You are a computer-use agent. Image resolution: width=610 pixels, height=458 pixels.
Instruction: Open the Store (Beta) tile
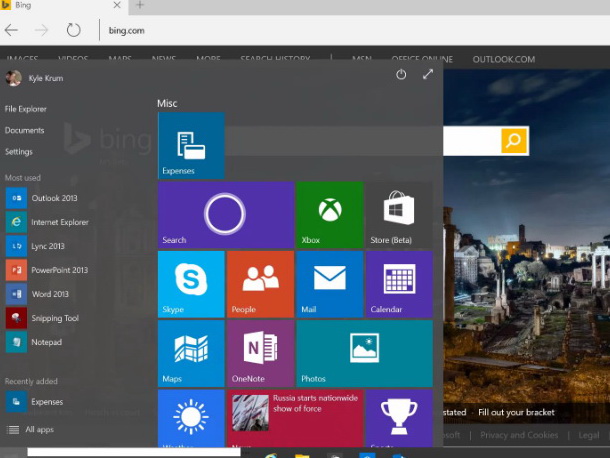(x=399, y=215)
